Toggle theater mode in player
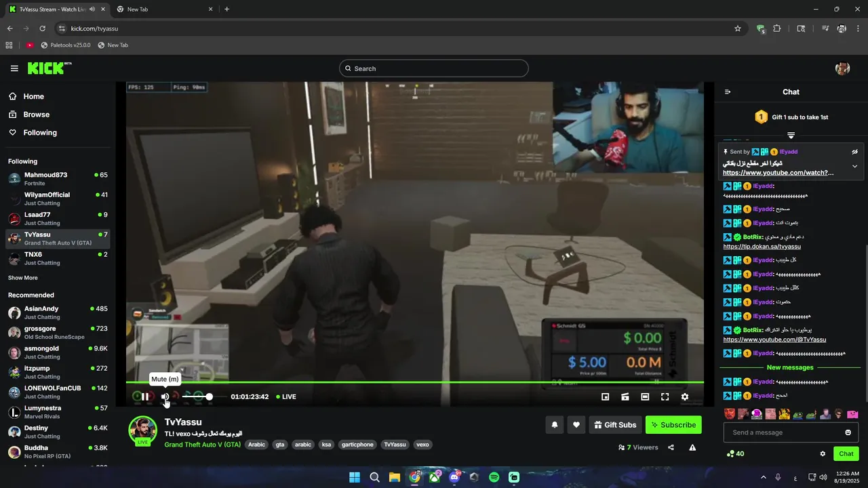 (645, 396)
